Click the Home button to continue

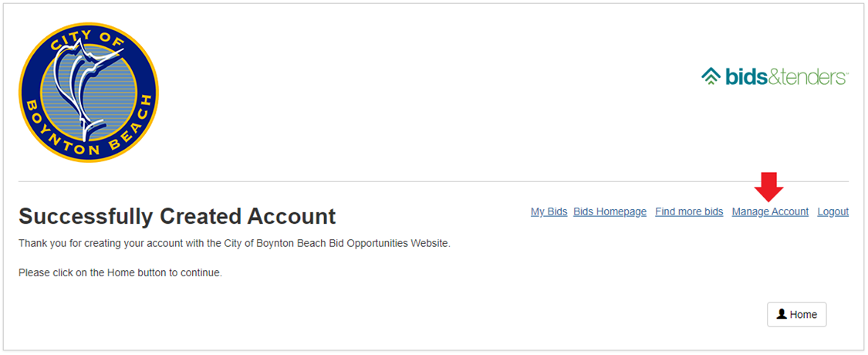point(796,315)
